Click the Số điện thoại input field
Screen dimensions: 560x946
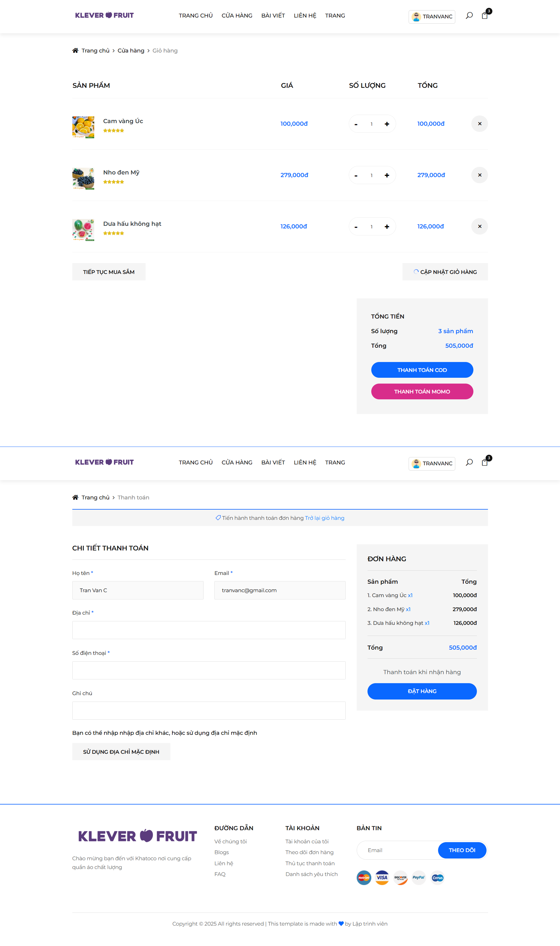[209, 670]
